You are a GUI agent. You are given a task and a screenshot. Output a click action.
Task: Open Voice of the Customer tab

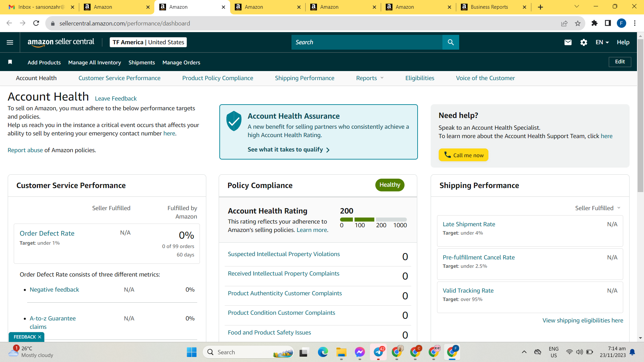[x=485, y=78]
